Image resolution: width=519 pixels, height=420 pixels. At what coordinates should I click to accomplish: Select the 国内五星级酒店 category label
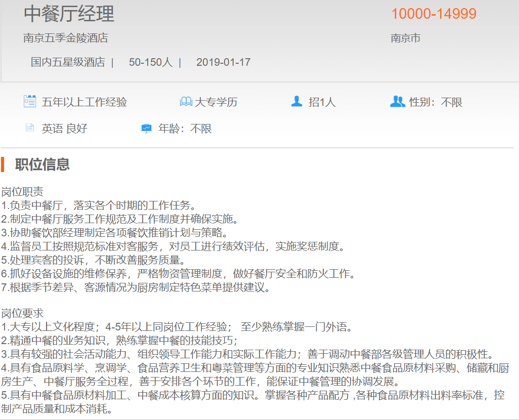(68, 62)
